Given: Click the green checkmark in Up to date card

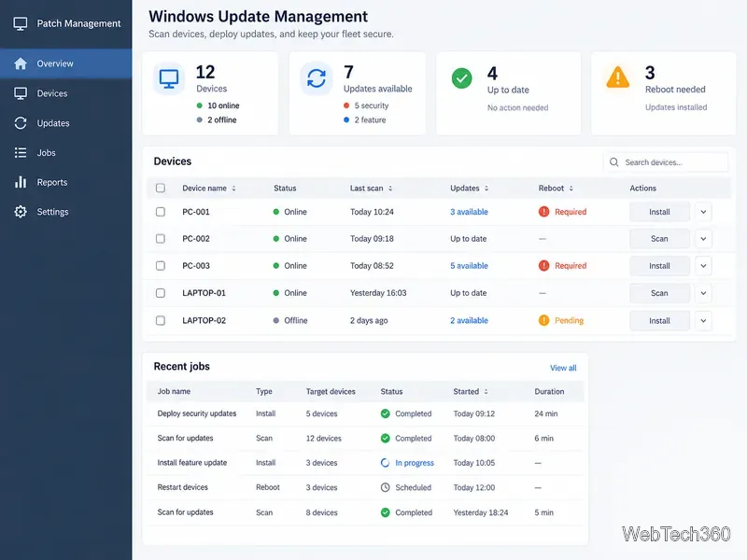Looking at the screenshot, I should click(x=461, y=78).
